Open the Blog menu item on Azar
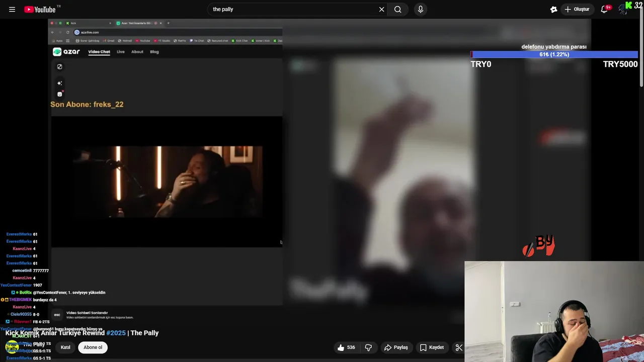644x362 pixels. tap(154, 52)
